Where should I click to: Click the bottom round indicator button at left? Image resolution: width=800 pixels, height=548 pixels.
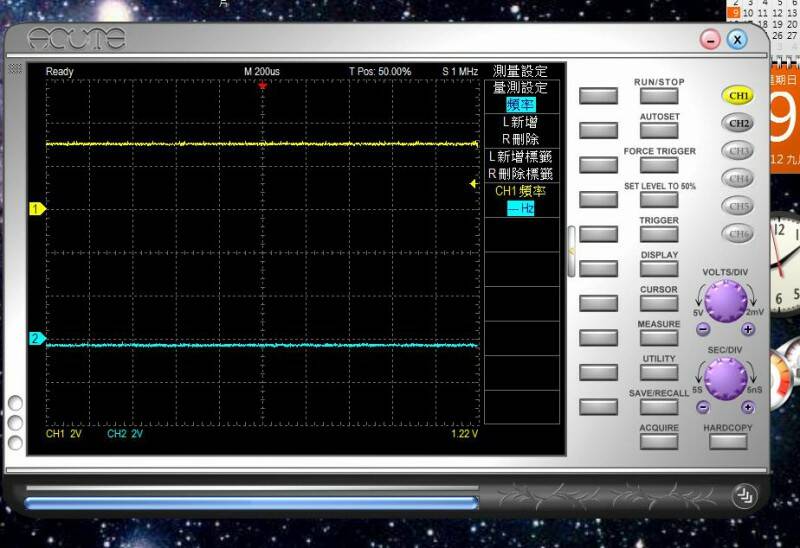click(15, 442)
